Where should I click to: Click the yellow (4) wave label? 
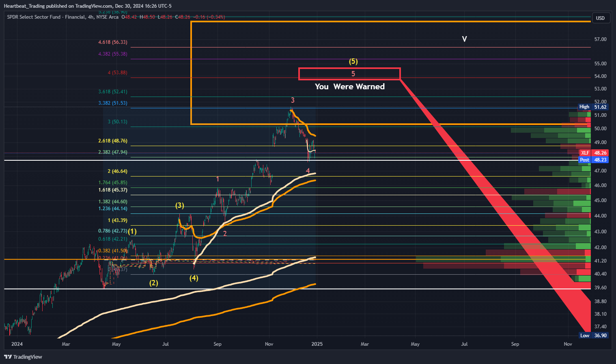[x=194, y=278]
